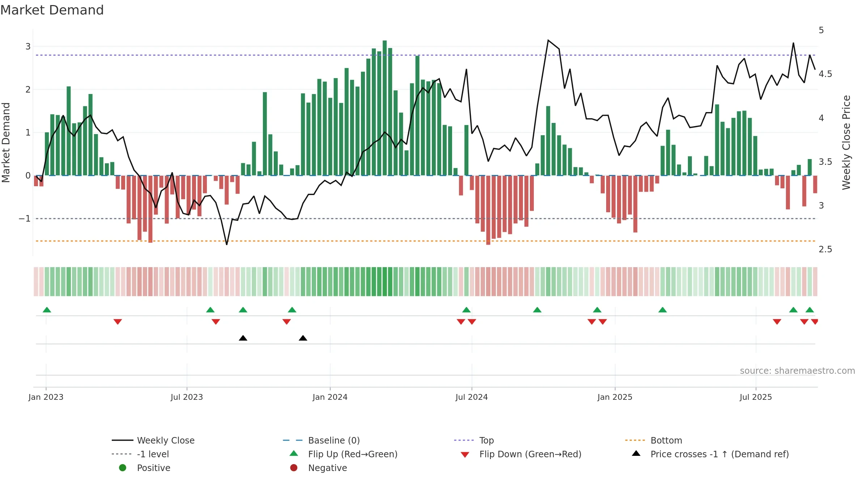Click the later black triangle price-cross marker
This screenshot has width=868, height=488.
303,338
